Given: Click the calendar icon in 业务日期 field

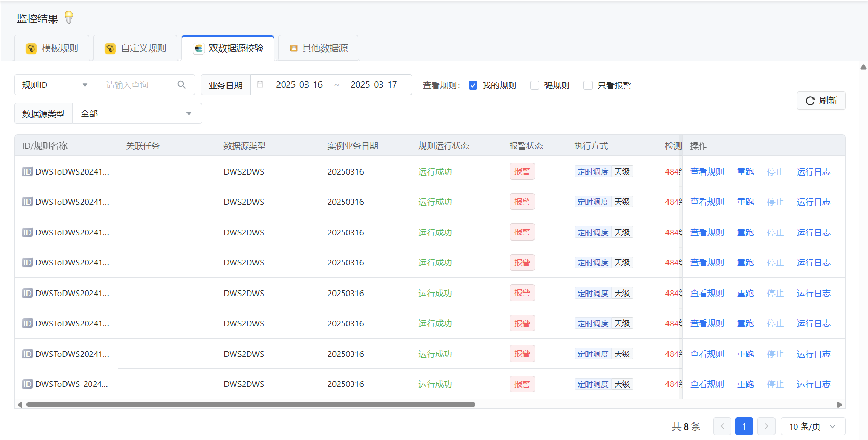Looking at the screenshot, I should pyautogui.click(x=260, y=85).
